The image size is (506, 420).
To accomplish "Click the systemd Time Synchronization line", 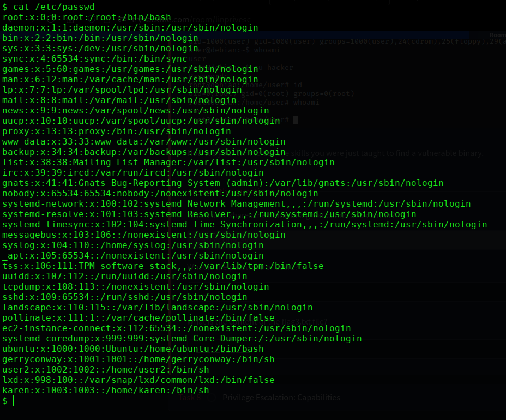I will click(244, 225).
